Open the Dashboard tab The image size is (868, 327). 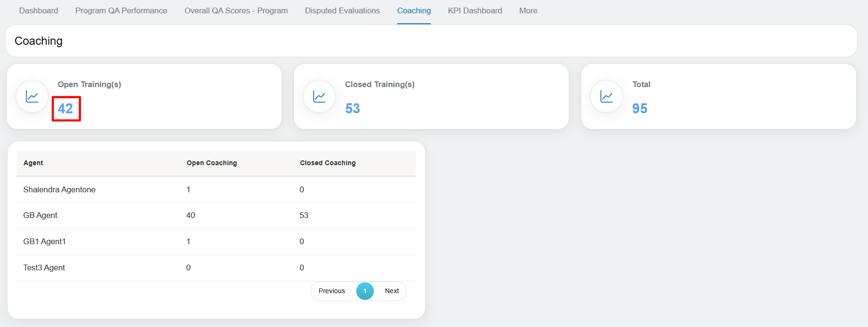coord(39,10)
